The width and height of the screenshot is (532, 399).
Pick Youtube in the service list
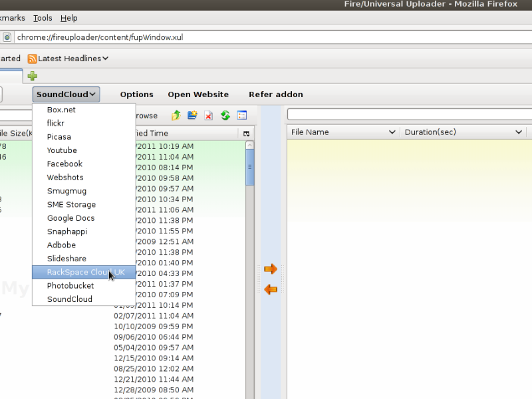(x=84, y=150)
